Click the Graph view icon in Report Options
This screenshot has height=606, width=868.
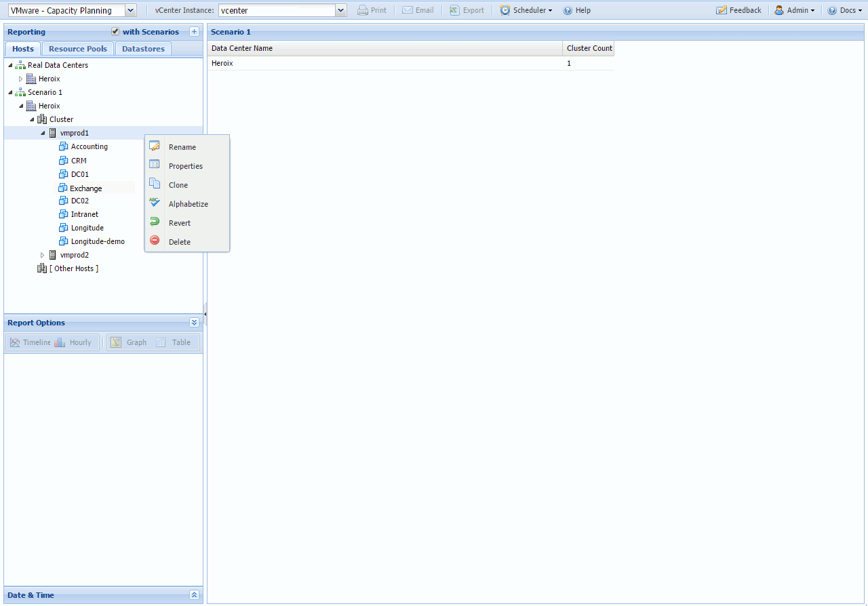click(116, 342)
